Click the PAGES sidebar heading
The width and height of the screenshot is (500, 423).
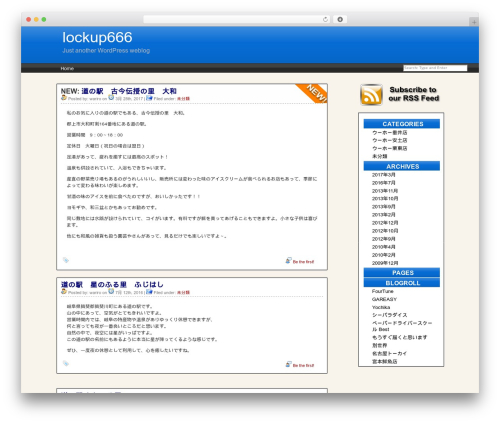[402, 273]
